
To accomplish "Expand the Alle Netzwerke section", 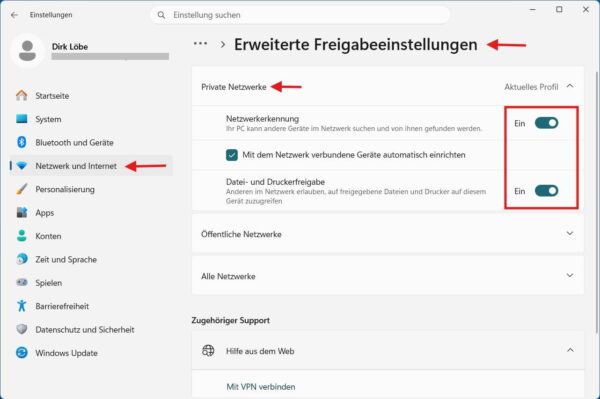I will click(x=570, y=275).
